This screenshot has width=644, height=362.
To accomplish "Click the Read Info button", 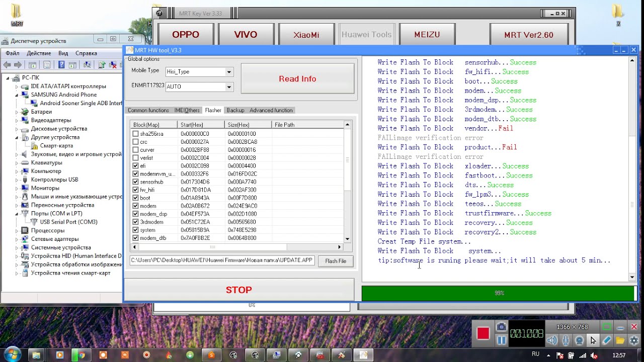I will coord(297,78).
